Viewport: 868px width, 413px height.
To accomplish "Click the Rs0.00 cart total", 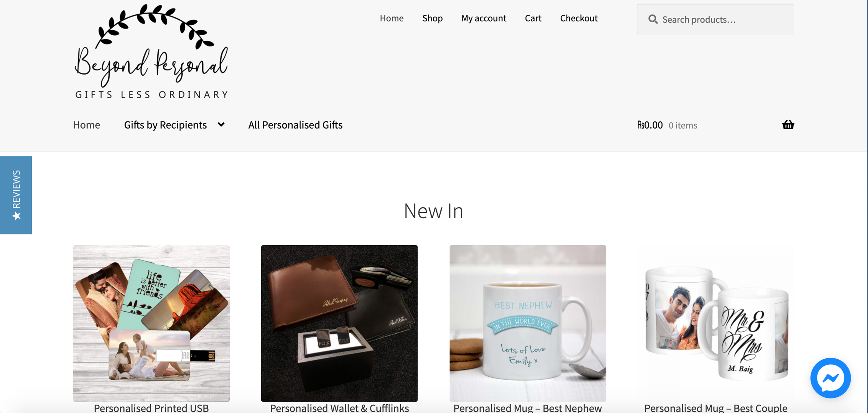I will [x=650, y=125].
